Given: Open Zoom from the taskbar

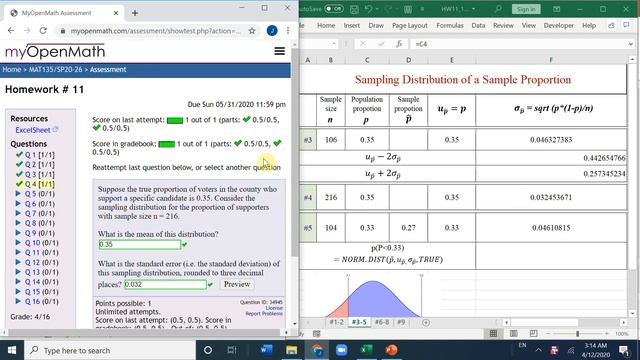Looking at the screenshot, I should click(x=341, y=350).
